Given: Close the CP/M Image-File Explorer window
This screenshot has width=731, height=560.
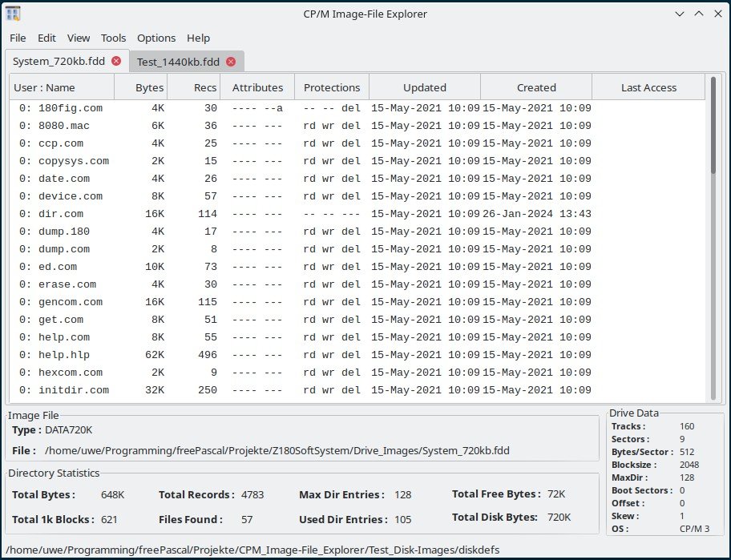Looking at the screenshot, I should pos(718,14).
